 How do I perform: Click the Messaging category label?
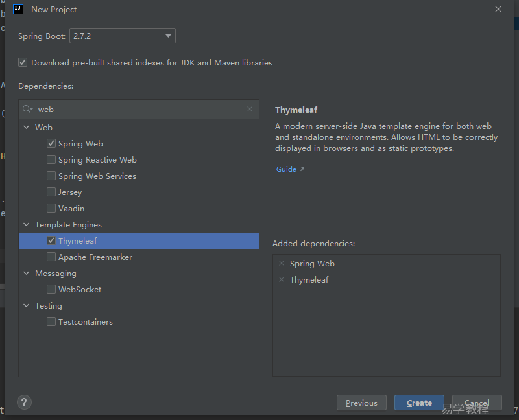56,273
